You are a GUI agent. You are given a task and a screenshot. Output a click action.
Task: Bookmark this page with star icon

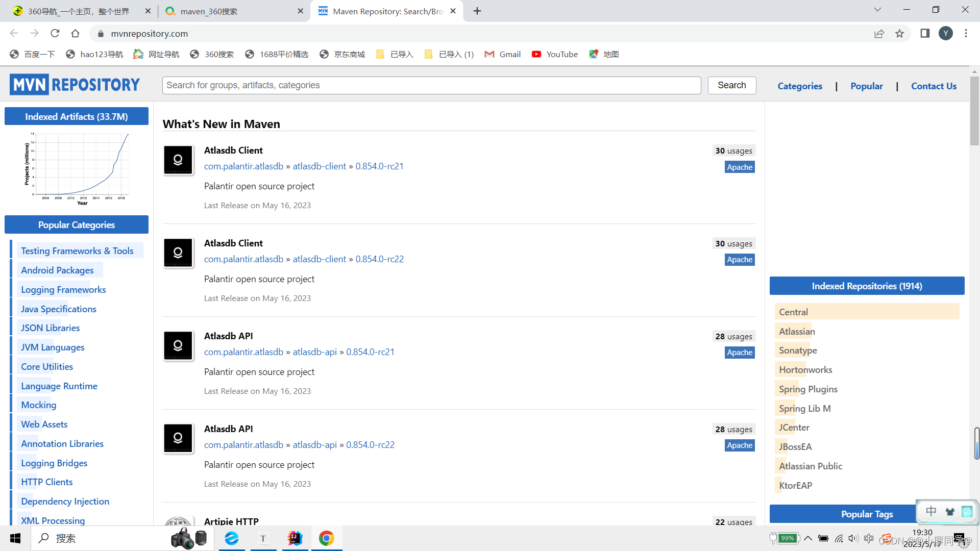[x=899, y=34]
